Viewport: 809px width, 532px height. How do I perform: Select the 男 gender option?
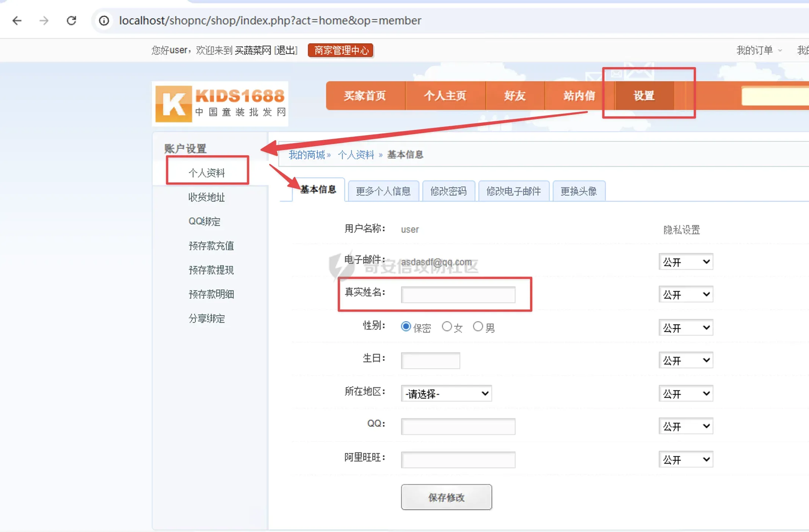478,326
